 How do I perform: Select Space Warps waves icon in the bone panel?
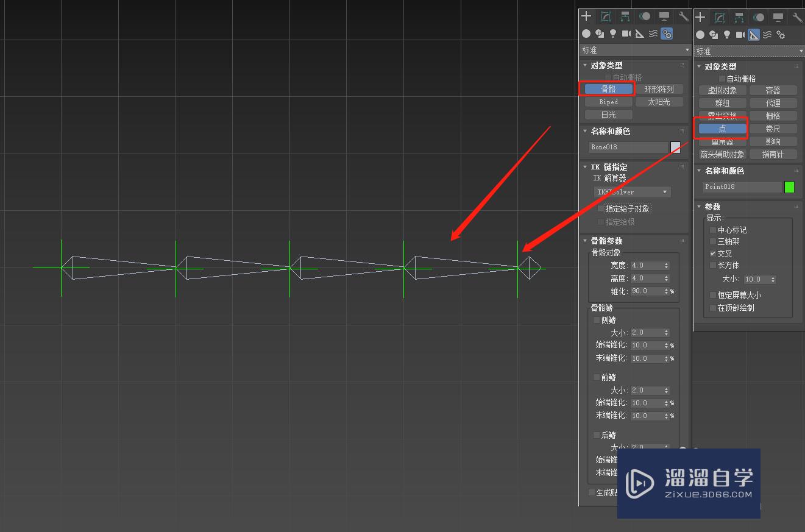click(653, 34)
